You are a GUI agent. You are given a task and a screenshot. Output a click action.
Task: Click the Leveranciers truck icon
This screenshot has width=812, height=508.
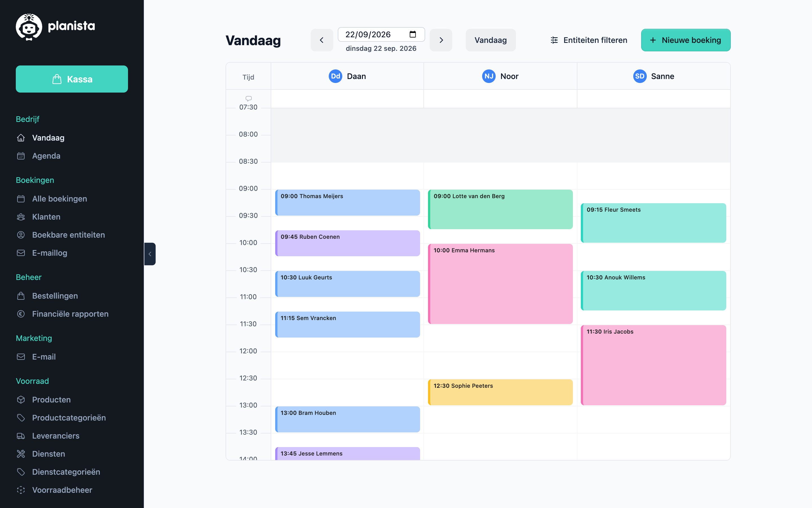[21, 436]
